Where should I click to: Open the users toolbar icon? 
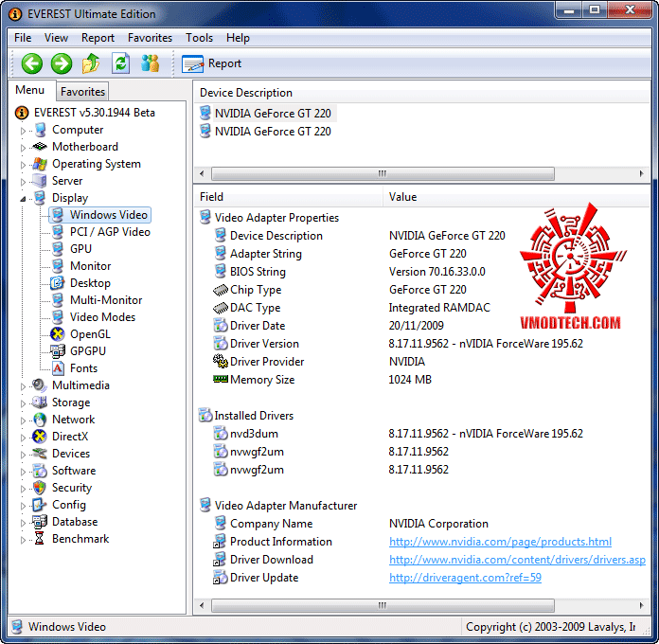tap(150, 63)
